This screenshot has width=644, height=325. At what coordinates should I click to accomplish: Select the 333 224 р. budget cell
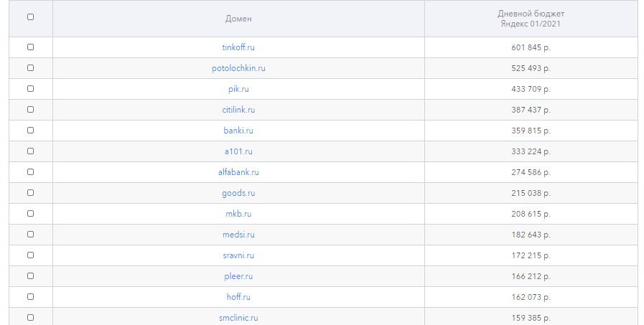click(531, 151)
